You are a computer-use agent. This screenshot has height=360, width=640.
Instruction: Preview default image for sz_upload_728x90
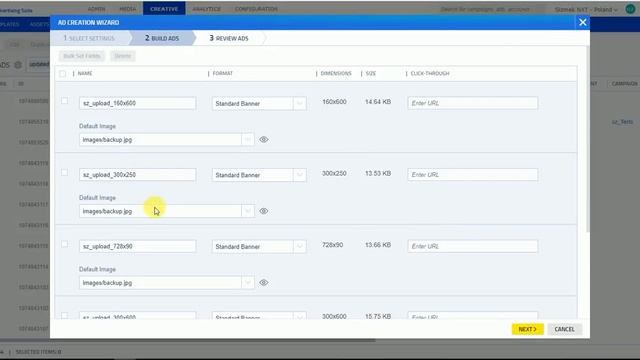(264, 282)
